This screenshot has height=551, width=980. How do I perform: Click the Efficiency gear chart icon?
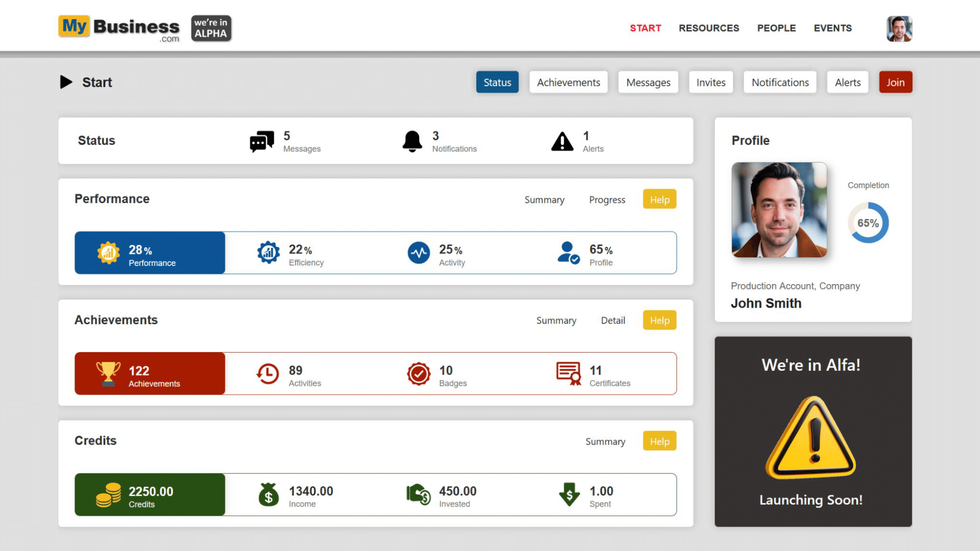[x=269, y=253]
